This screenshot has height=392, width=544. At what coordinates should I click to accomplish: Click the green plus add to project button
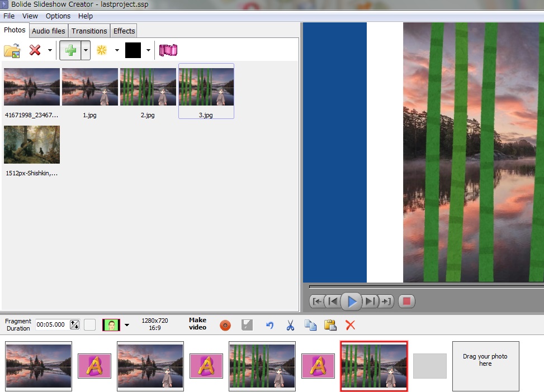coord(70,51)
